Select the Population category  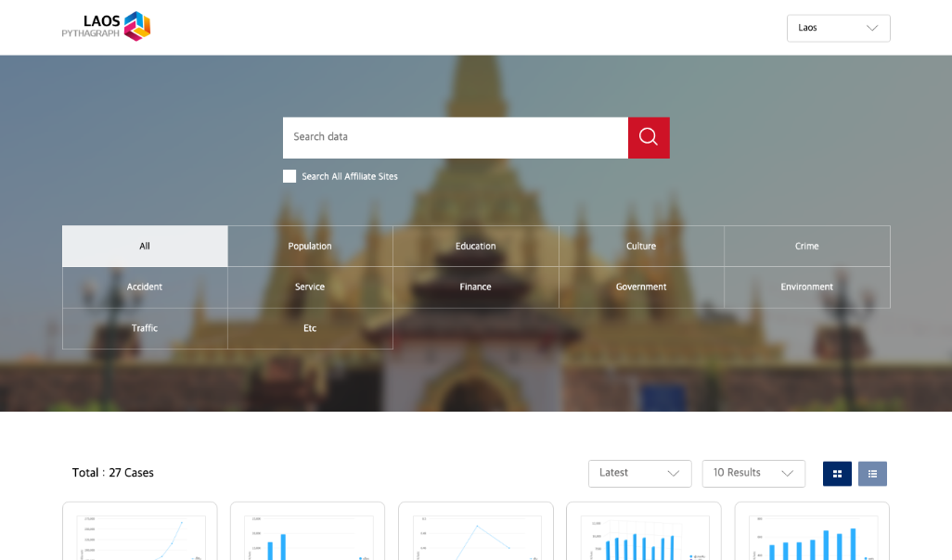(x=310, y=247)
